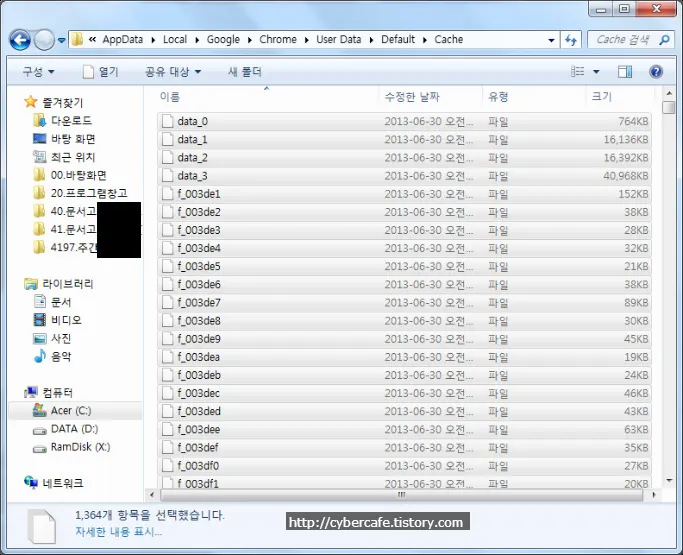This screenshot has height=555, width=683.
Task: Select the f_003de1 file
Action: [x=404, y=194]
